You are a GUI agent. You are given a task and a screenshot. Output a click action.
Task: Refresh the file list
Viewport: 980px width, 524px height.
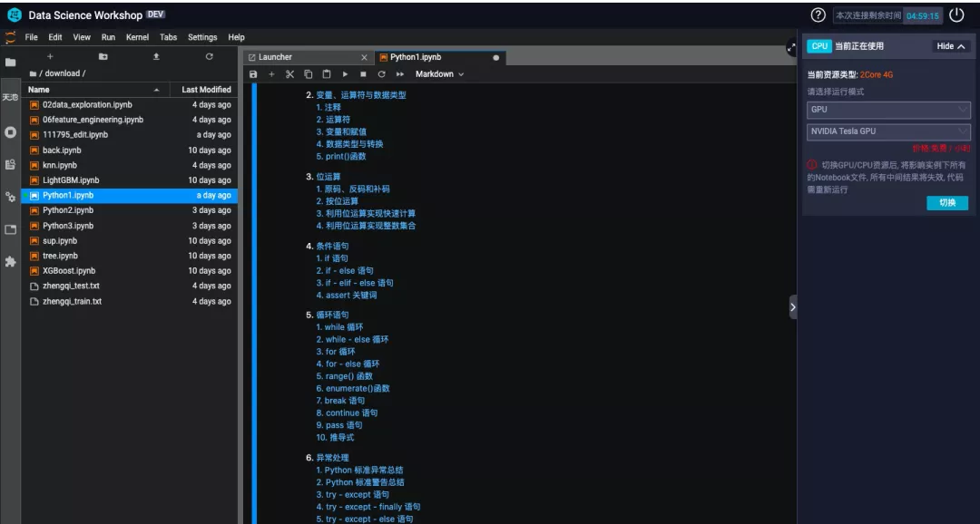pyautogui.click(x=210, y=57)
